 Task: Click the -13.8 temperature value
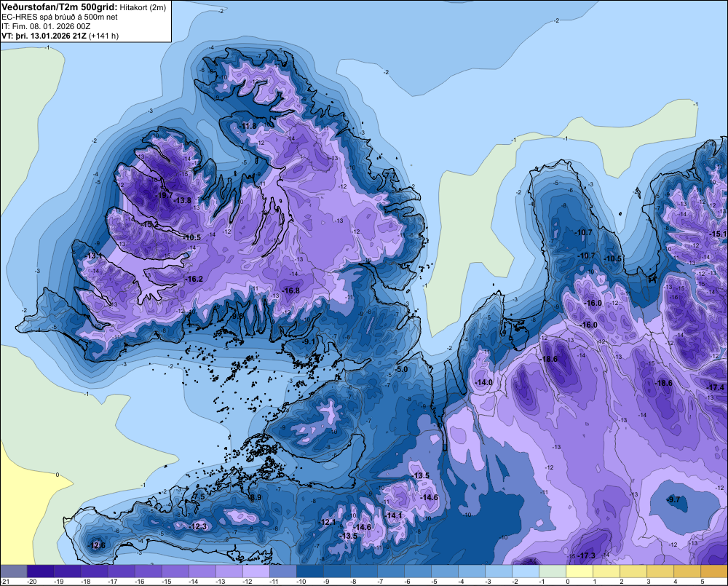pyautogui.click(x=183, y=200)
